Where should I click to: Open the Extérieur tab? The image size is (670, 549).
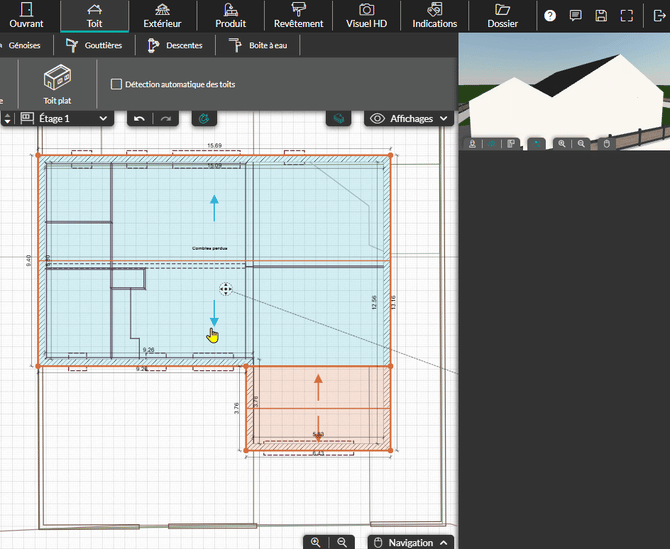tap(162, 16)
